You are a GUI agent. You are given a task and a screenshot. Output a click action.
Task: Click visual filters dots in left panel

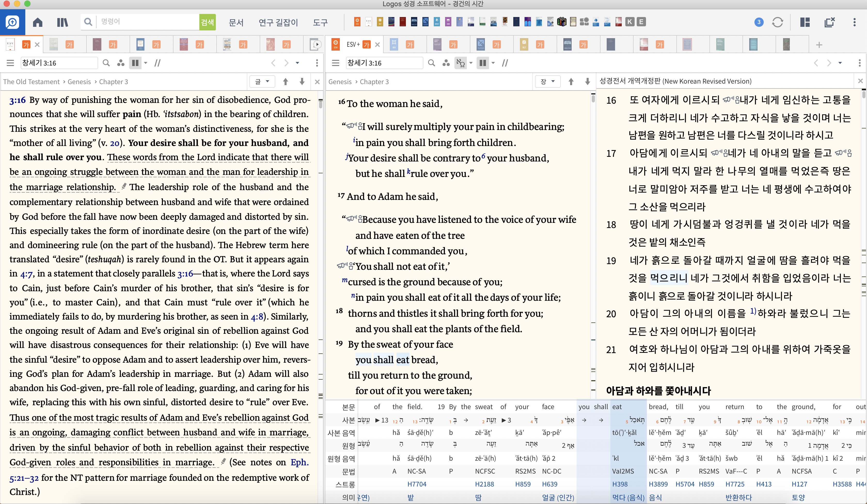120,63
